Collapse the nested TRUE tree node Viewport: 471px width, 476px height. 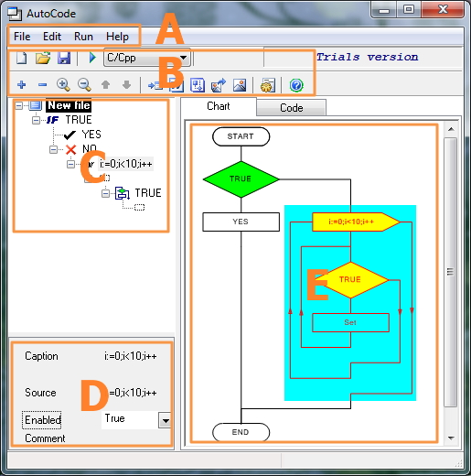tap(105, 193)
